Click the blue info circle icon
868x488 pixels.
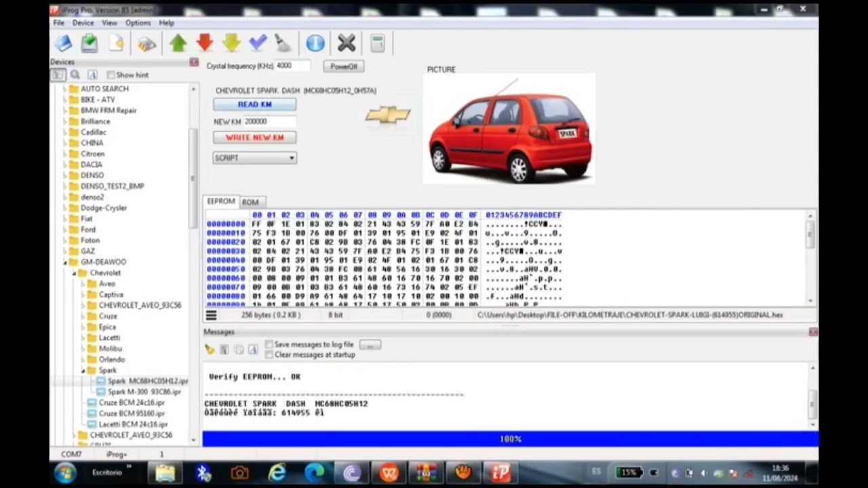(315, 43)
